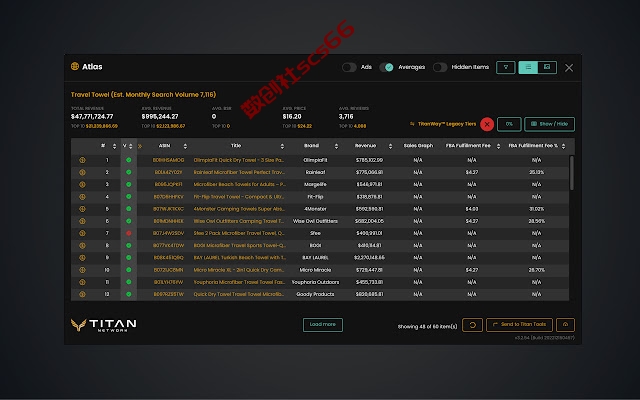Switch to list view layout
Screen dimensions: 640x400
[x=528, y=67]
